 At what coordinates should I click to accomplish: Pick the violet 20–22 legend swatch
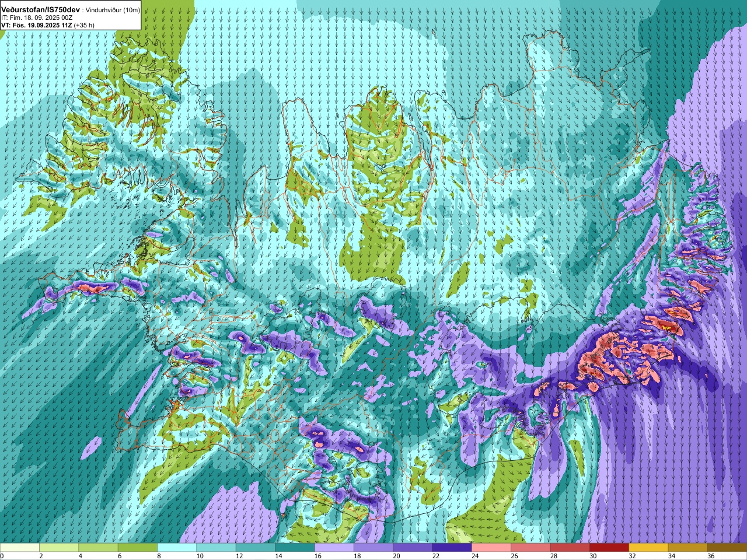pyautogui.click(x=413, y=548)
